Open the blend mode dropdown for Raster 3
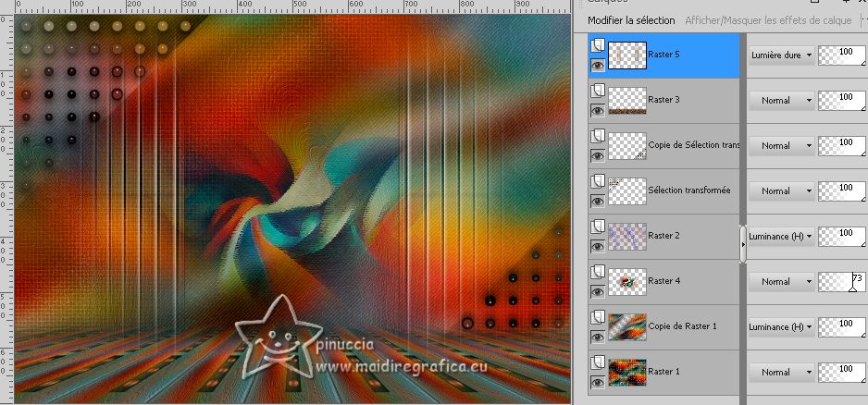 (x=782, y=101)
